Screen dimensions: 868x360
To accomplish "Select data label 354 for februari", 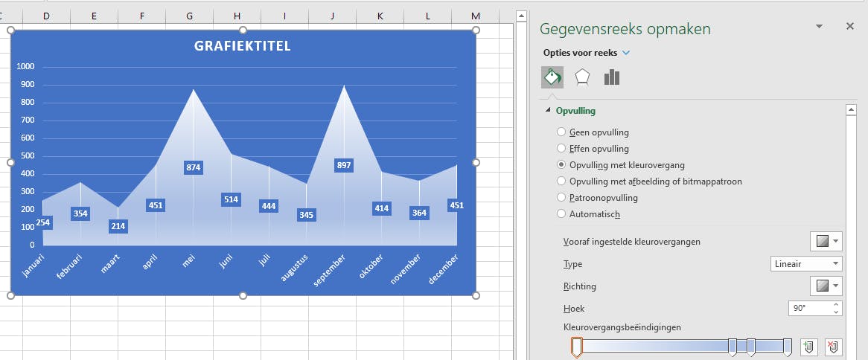I will tap(80, 214).
